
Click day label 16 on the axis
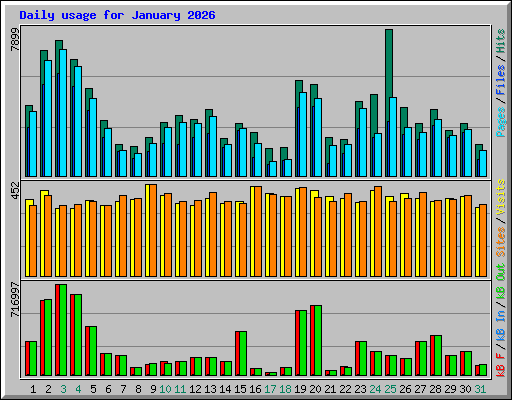255,389
